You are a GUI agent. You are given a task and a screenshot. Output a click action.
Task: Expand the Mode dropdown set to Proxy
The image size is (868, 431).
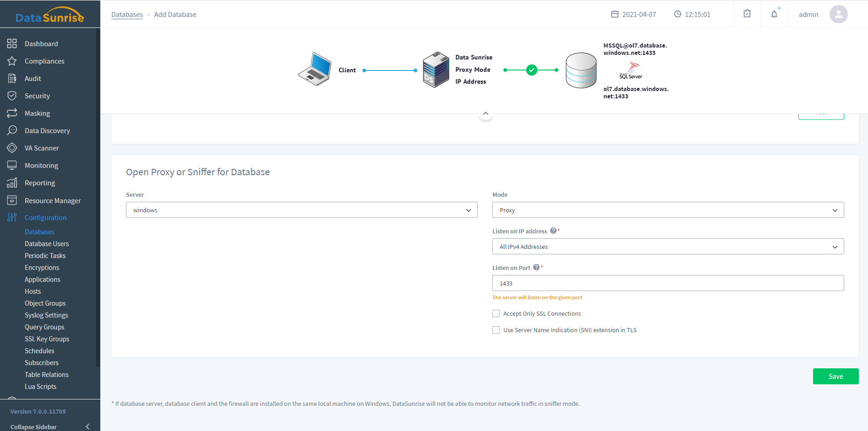(x=668, y=210)
